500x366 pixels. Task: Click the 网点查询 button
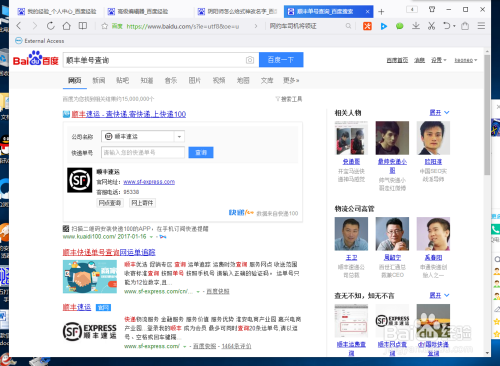(110, 203)
